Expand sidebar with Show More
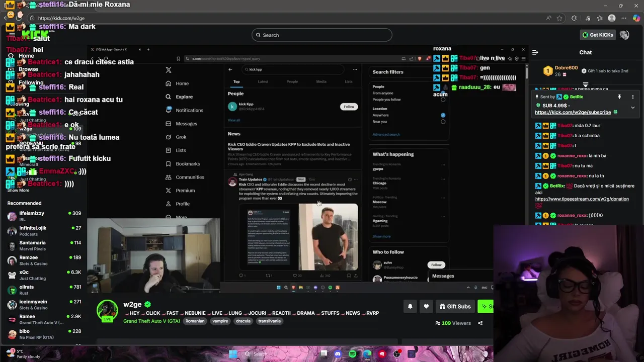644x362 pixels. point(18,190)
